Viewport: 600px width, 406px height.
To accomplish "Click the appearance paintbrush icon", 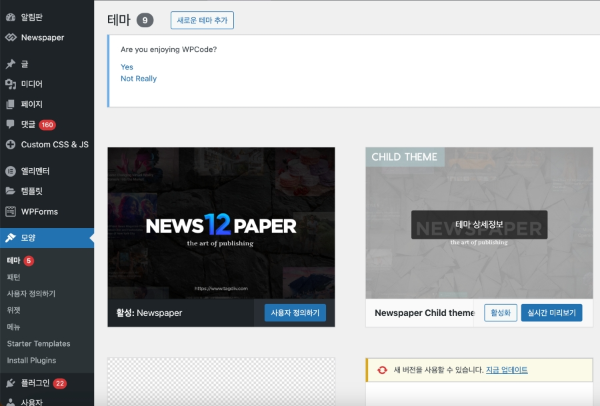I will [10, 238].
